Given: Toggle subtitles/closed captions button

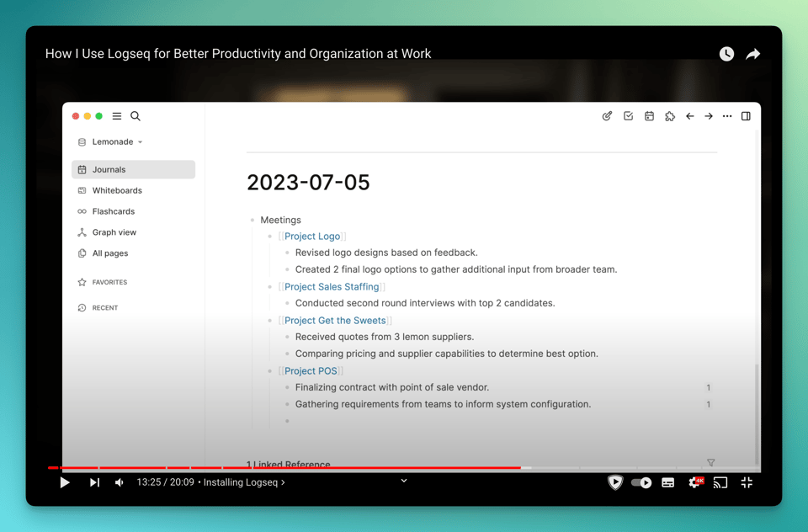Looking at the screenshot, I should click(x=667, y=482).
